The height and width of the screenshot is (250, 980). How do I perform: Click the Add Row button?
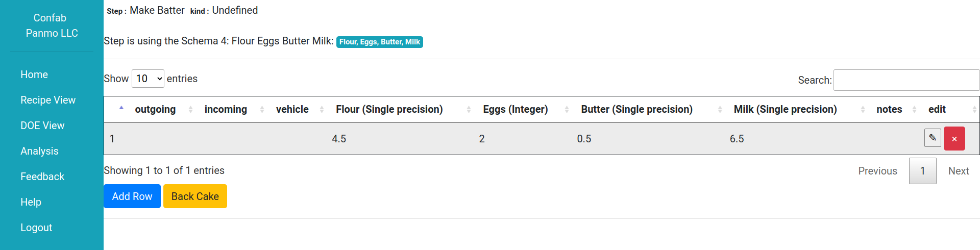[x=132, y=196]
